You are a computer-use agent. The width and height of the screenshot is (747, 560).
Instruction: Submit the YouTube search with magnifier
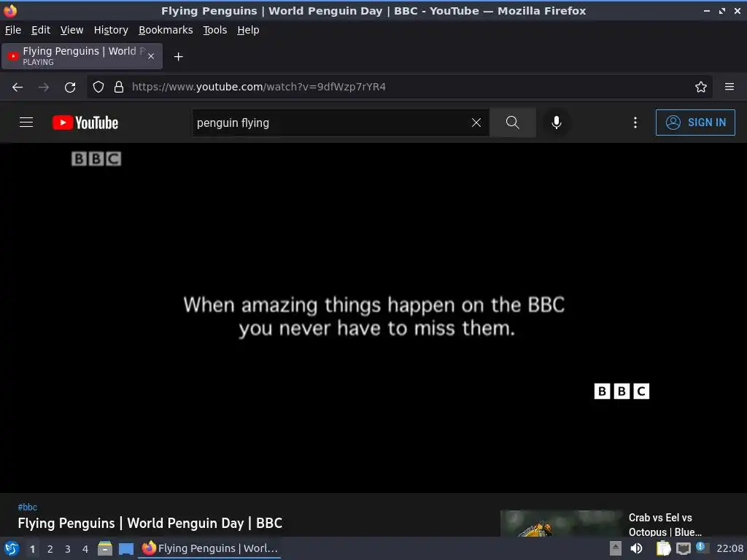[513, 122]
